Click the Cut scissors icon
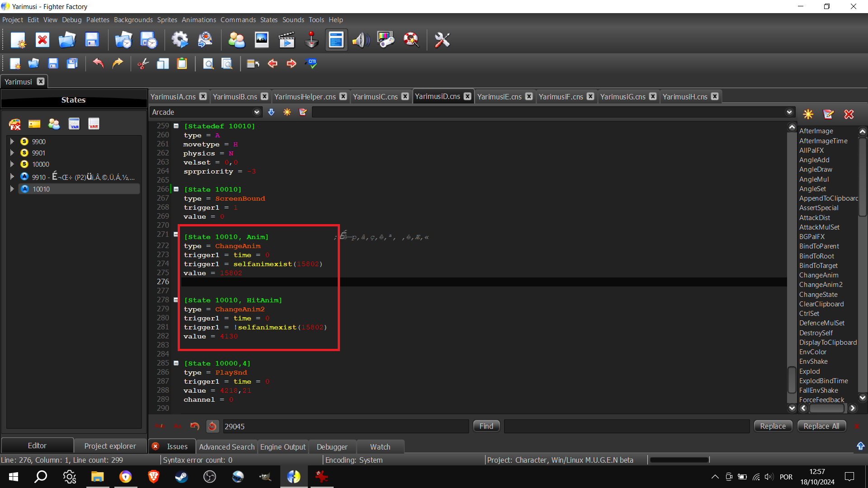 point(143,64)
